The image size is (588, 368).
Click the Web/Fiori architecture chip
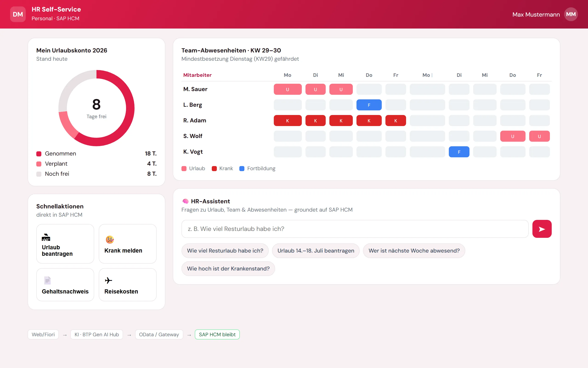(43, 334)
